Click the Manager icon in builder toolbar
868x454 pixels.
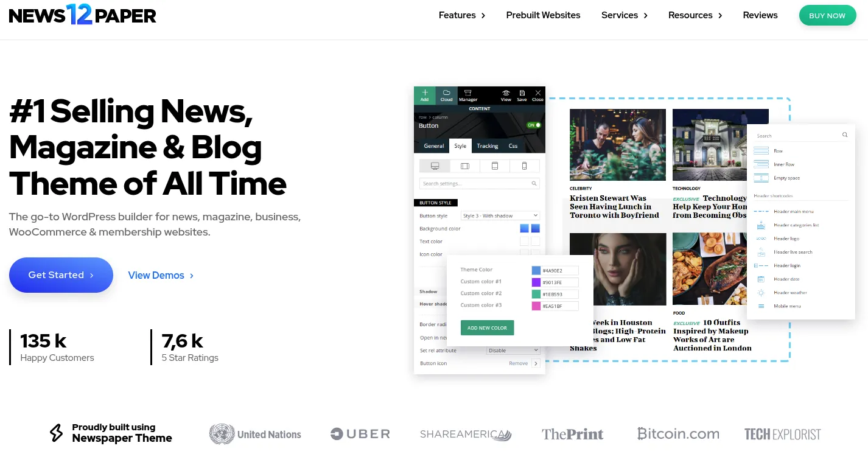pyautogui.click(x=467, y=93)
